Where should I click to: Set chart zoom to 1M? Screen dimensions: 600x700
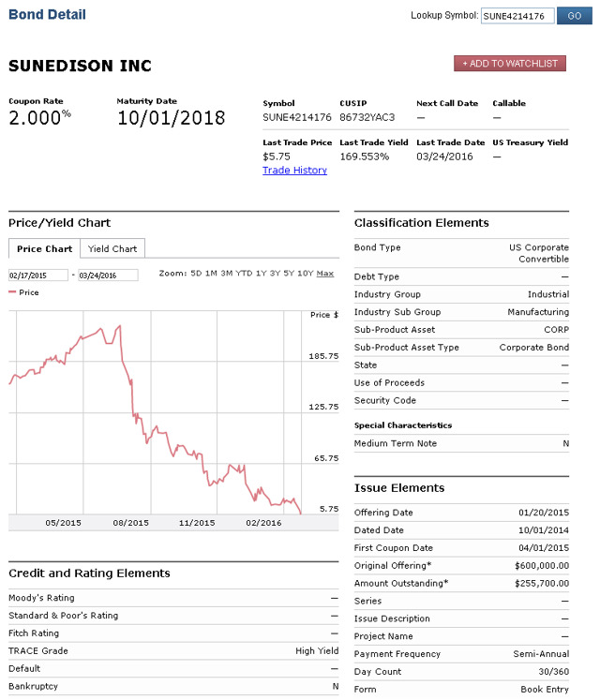(211, 274)
